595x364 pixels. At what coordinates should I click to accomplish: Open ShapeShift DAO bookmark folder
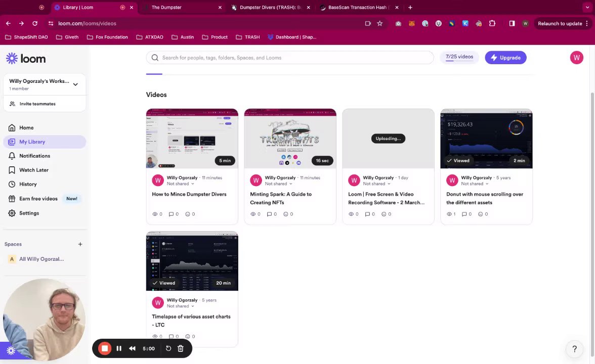(x=26, y=37)
